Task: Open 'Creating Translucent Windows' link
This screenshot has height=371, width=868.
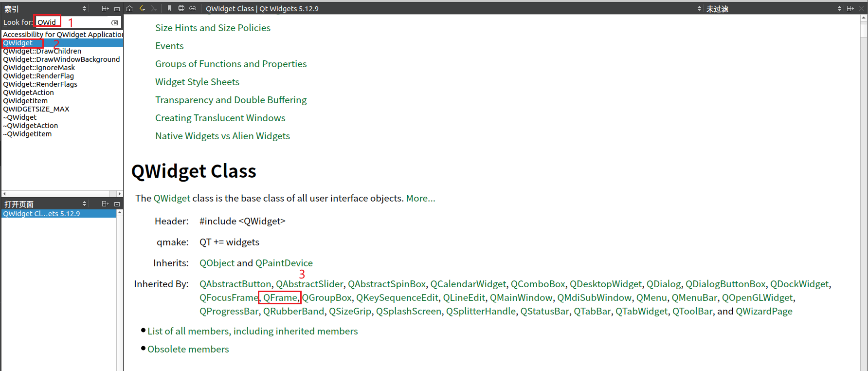Action: click(x=220, y=118)
